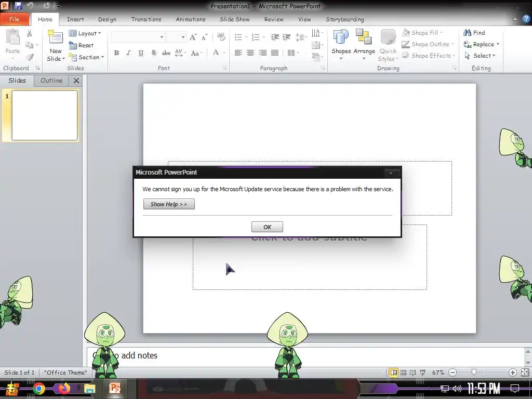
Task: Select Align Text Right
Action: pyautogui.click(x=262, y=53)
